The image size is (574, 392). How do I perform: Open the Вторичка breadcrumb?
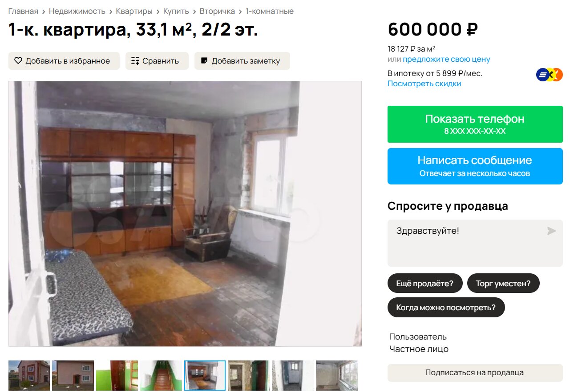point(217,11)
